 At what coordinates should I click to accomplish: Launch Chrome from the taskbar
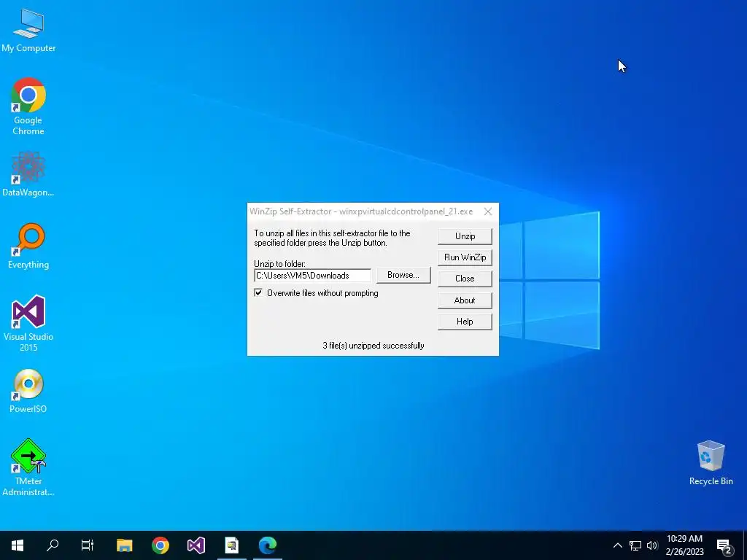point(160,545)
